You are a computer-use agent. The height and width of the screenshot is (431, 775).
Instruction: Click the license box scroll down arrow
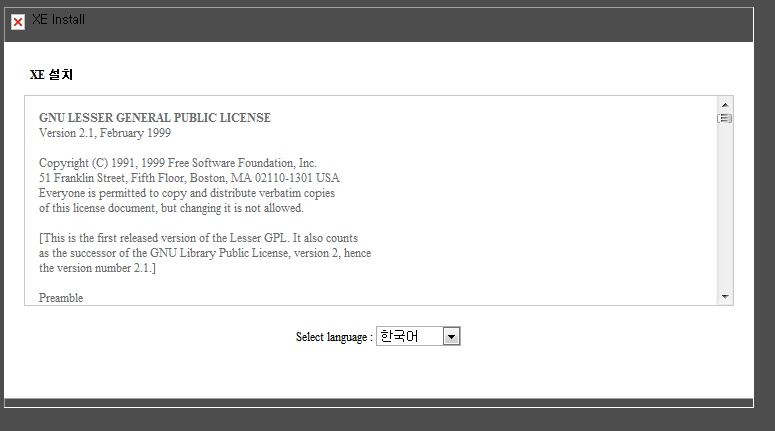(x=725, y=297)
